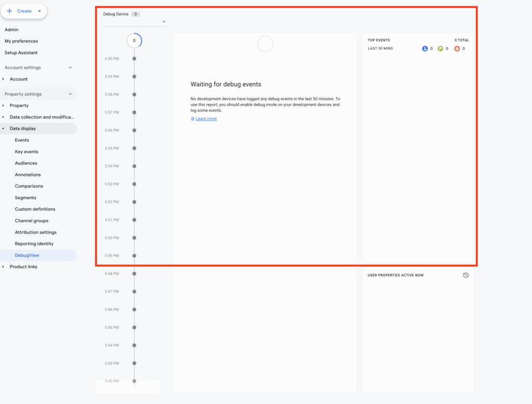532x404 pixels.
Task: Click the Waiting for debug events heading
Action: click(x=225, y=85)
